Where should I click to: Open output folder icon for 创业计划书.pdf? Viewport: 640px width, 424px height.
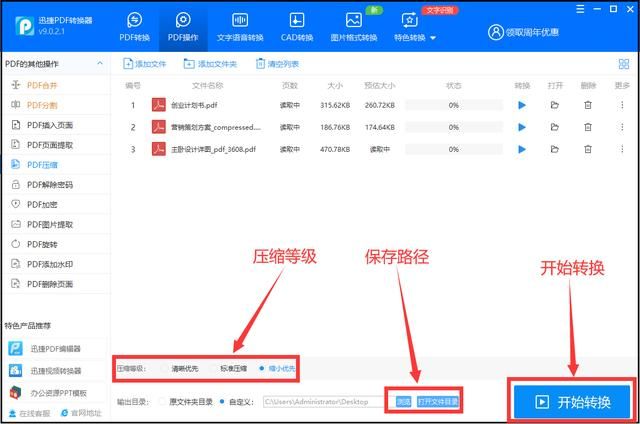click(554, 105)
